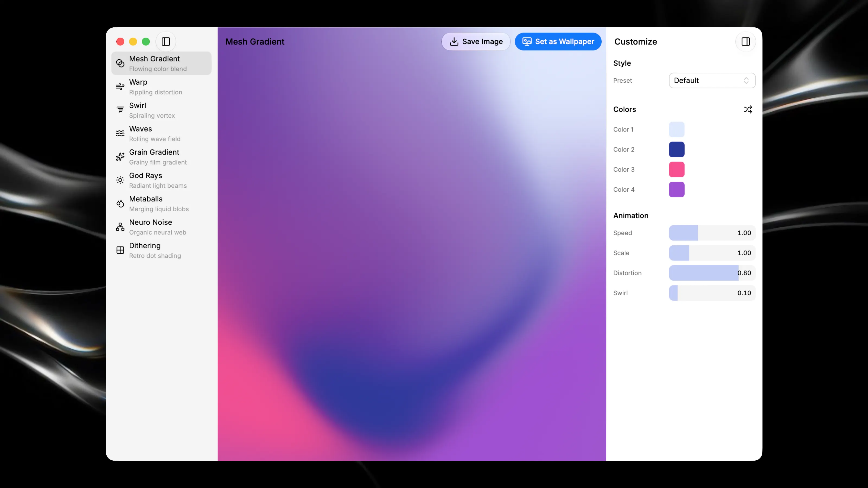The height and width of the screenshot is (488, 868).
Task: Click the 'Spiraling vortex' subtitle
Action: [152, 115]
